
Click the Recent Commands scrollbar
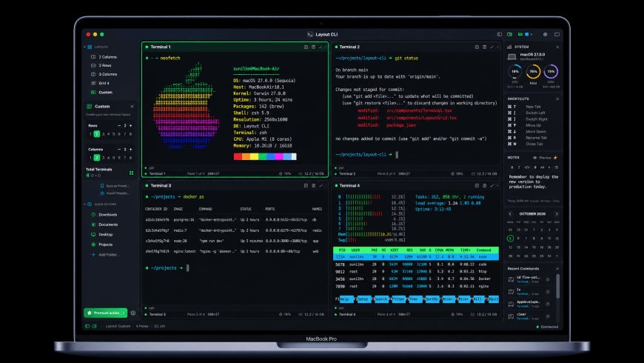coord(557,287)
